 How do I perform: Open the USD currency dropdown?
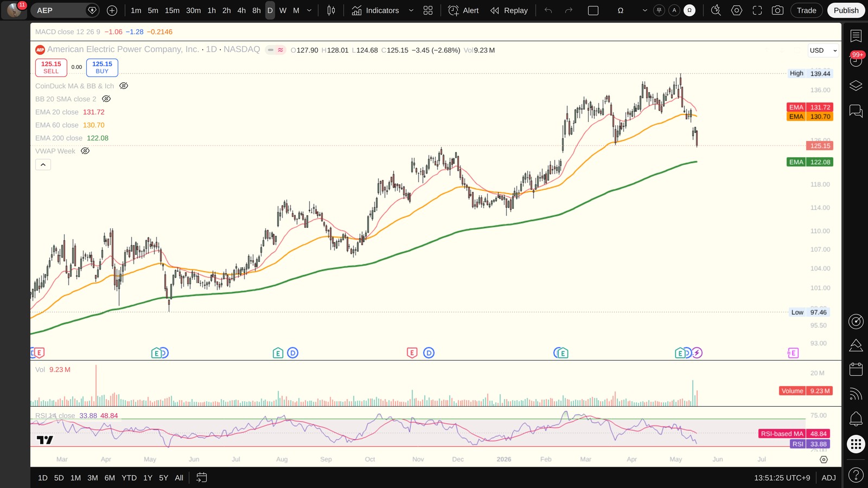pyautogui.click(x=823, y=50)
